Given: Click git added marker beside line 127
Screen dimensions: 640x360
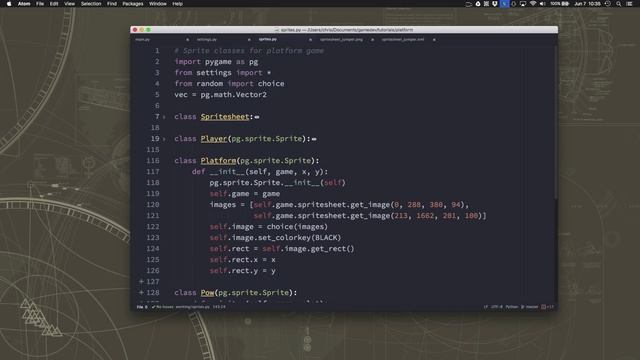Looking at the screenshot, I should pos(141,282).
